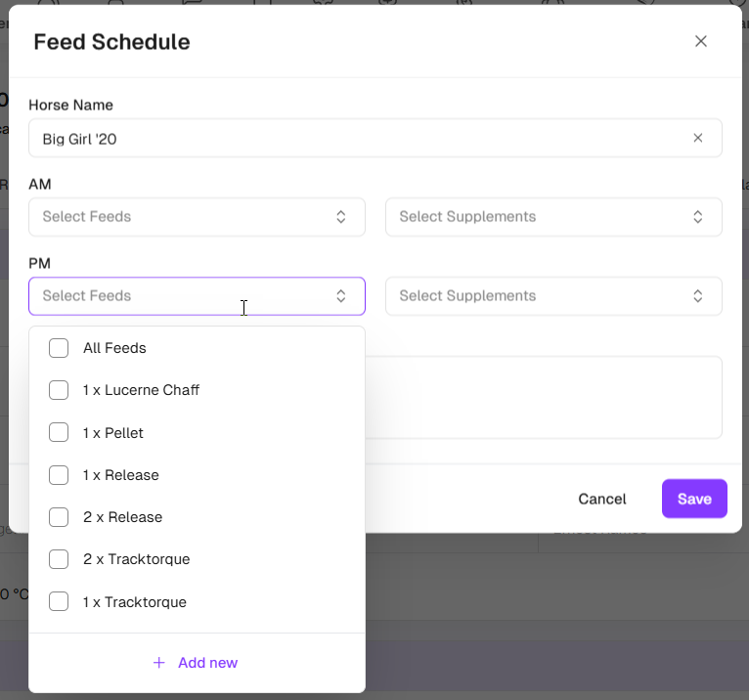
Task: Open the AM Select Feeds dropdown
Action: [x=186, y=217]
